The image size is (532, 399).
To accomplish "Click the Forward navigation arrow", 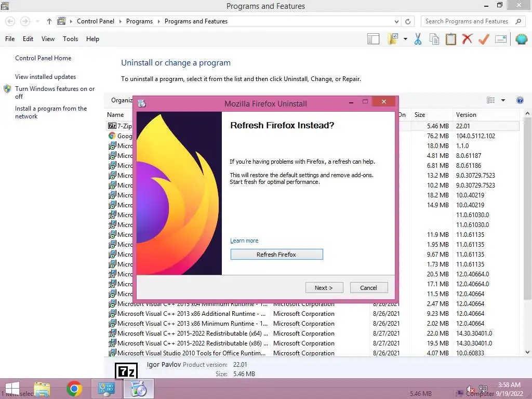I will pos(25,21).
